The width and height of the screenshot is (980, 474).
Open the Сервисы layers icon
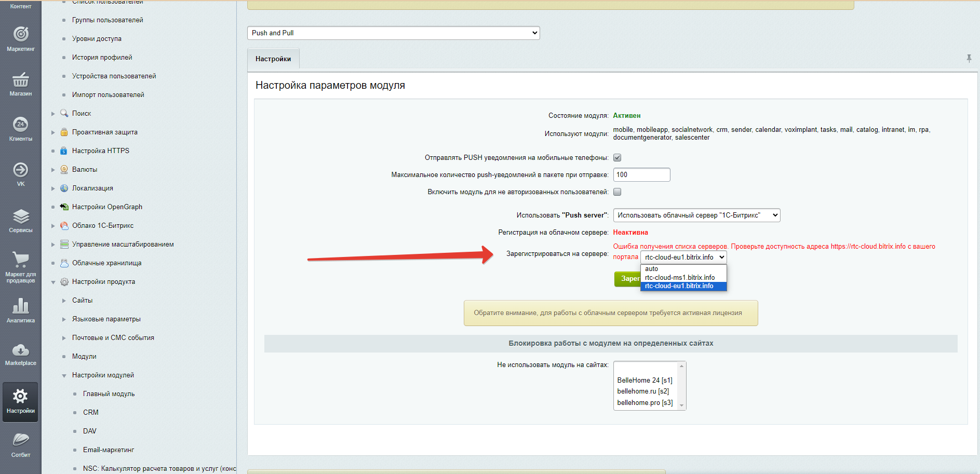tap(21, 216)
